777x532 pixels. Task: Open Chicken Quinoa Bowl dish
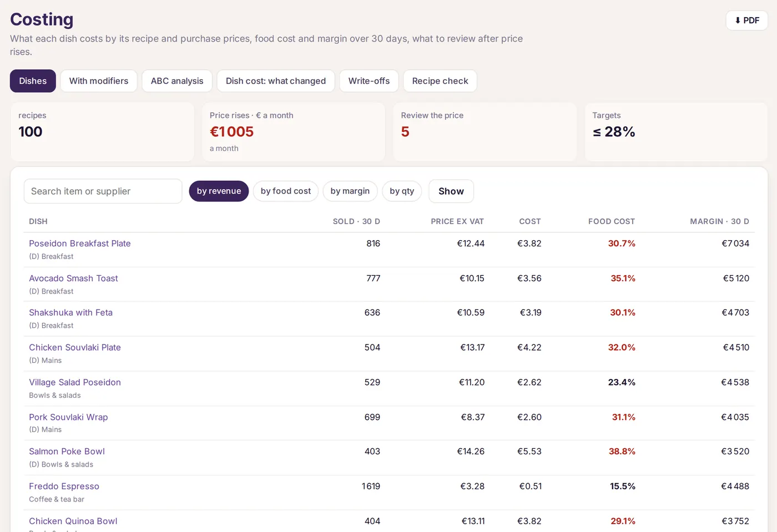point(73,521)
